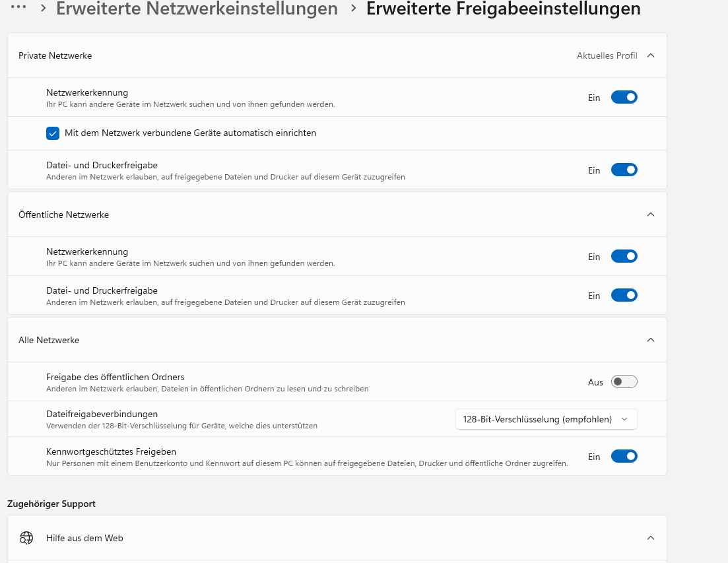Image resolution: width=728 pixels, height=563 pixels.
Task: Open the 128-Bit-Verschlüsselung dropdown
Action: coord(546,419)
